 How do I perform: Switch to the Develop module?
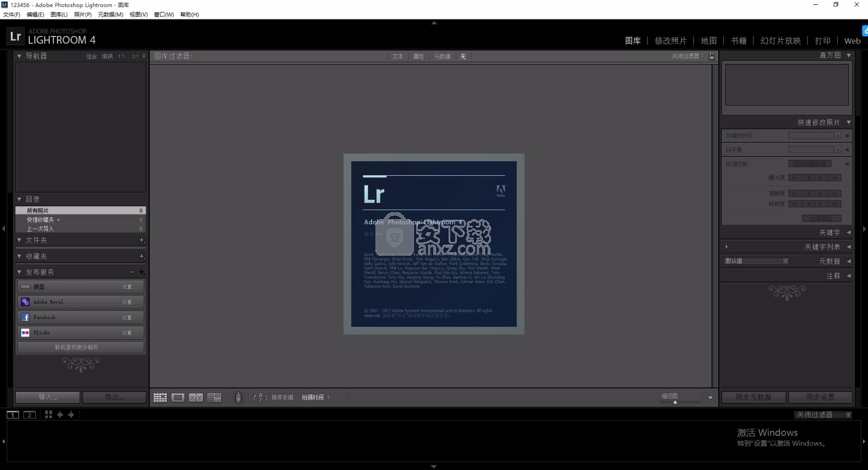click(x=671, y=41)
